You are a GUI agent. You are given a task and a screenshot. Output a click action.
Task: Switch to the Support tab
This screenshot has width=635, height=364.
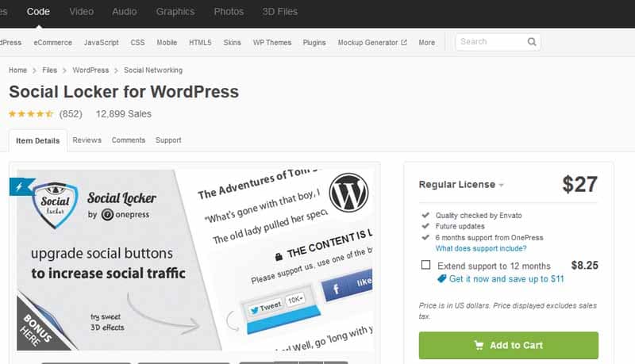(168, 140)
